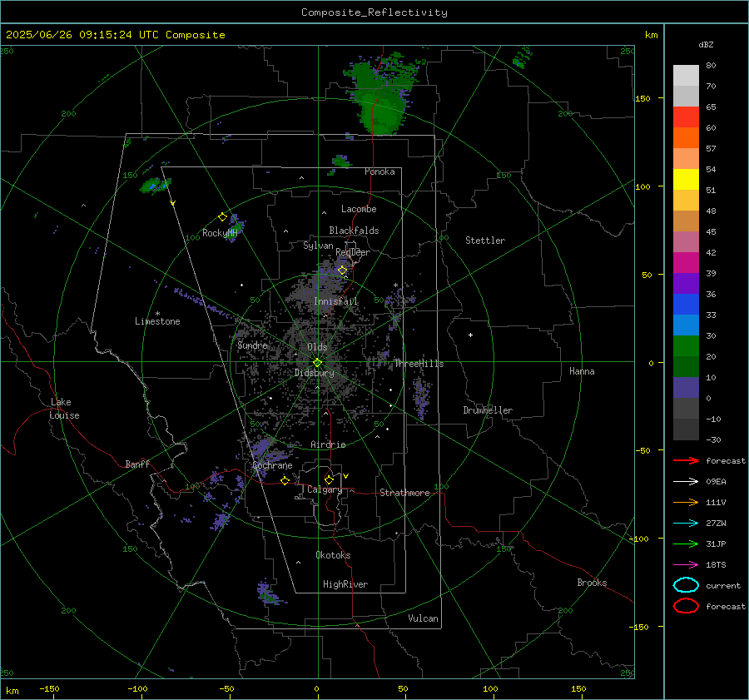Click the Strathmore city label
This screenshot has height=700, width=749.
(x=404, y=493)
